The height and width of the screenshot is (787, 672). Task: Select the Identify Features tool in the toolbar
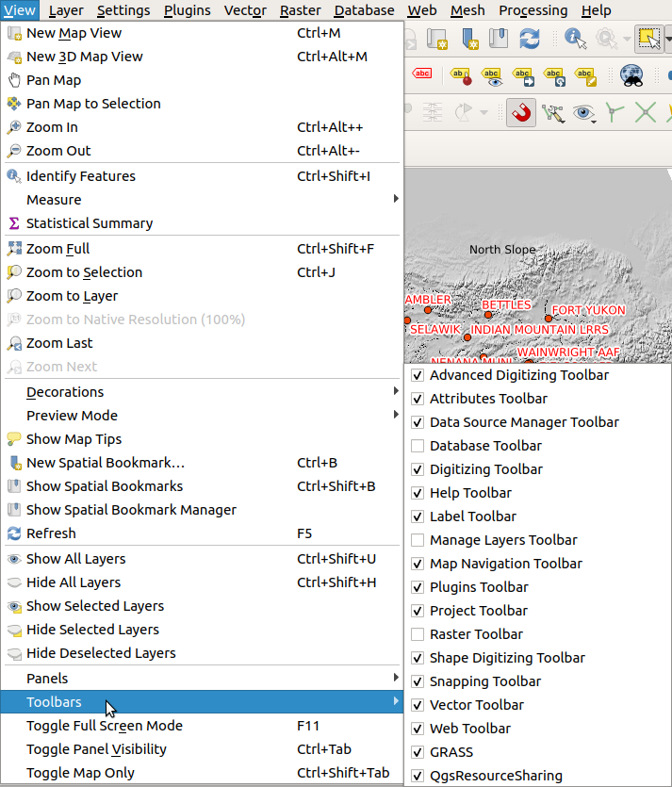coord(576,39)
